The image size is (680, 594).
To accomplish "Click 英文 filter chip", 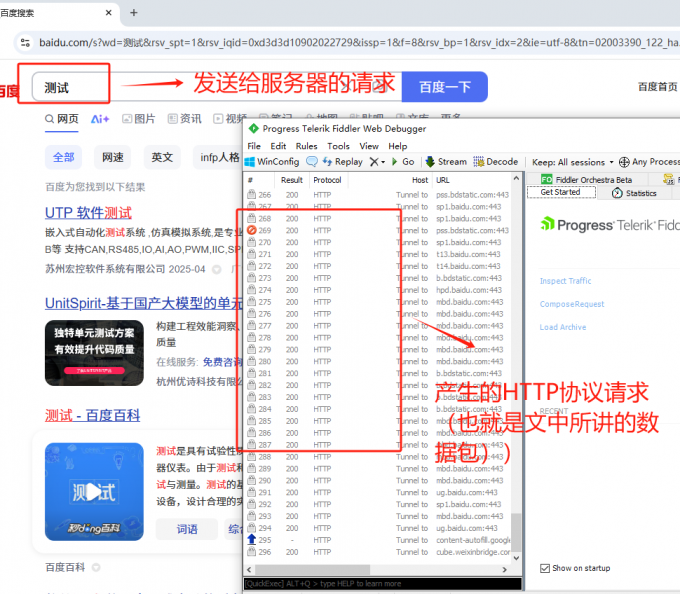I will (162, 157).
